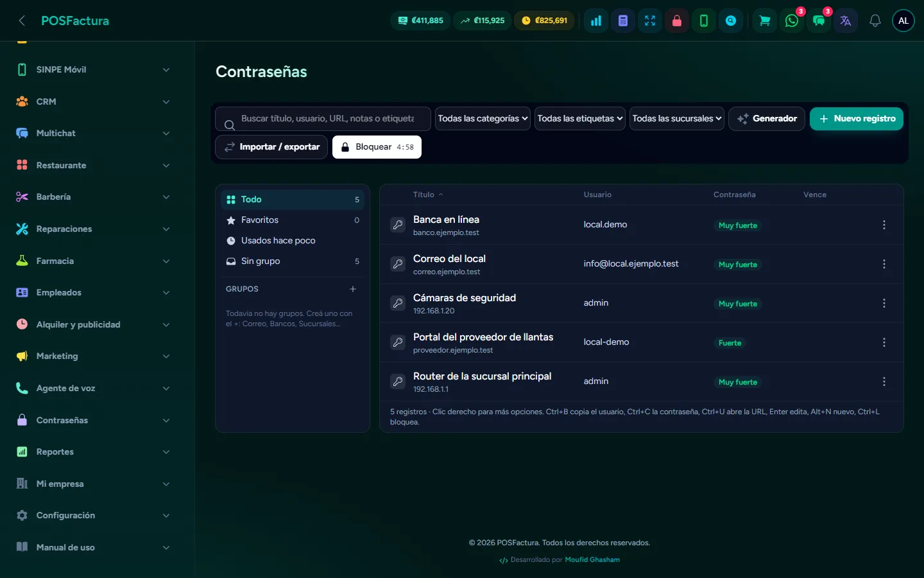Open the Moufid Ghasham developer link
The image size is (924, 578).
point(592,560)
